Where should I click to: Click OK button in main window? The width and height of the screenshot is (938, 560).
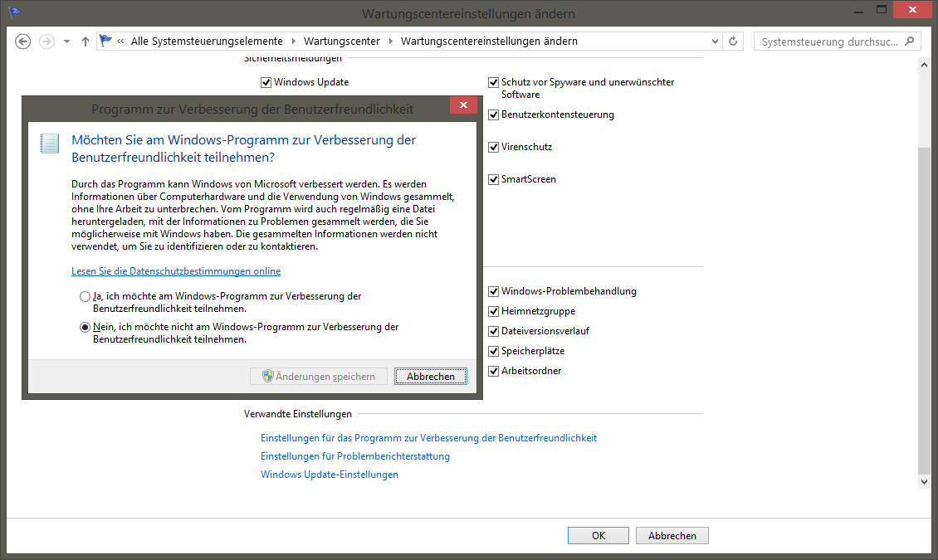(598, 535)
